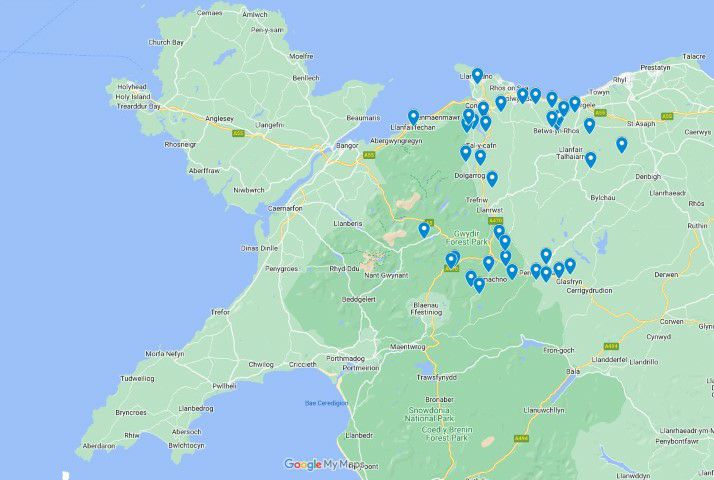The width and height of the screenshot is (714, 480).
Task: Select the pin right of Betws-yn-Rhos label
Action: tap(589, 126)
